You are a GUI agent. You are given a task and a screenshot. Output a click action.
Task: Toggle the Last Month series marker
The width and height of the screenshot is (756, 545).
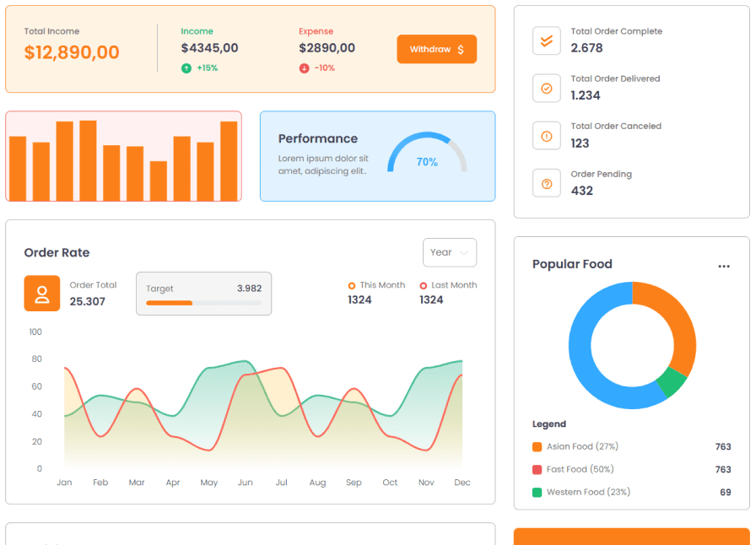click(424, 286)
